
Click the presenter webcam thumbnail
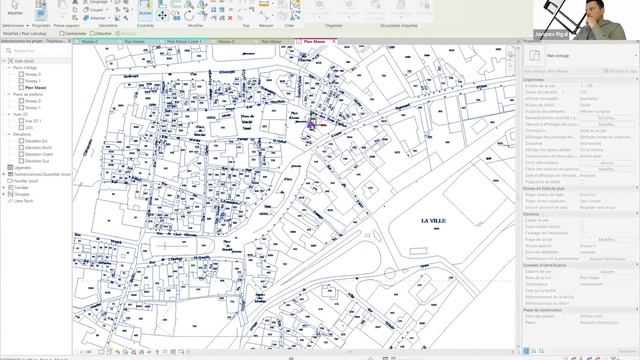coord(586,20)
